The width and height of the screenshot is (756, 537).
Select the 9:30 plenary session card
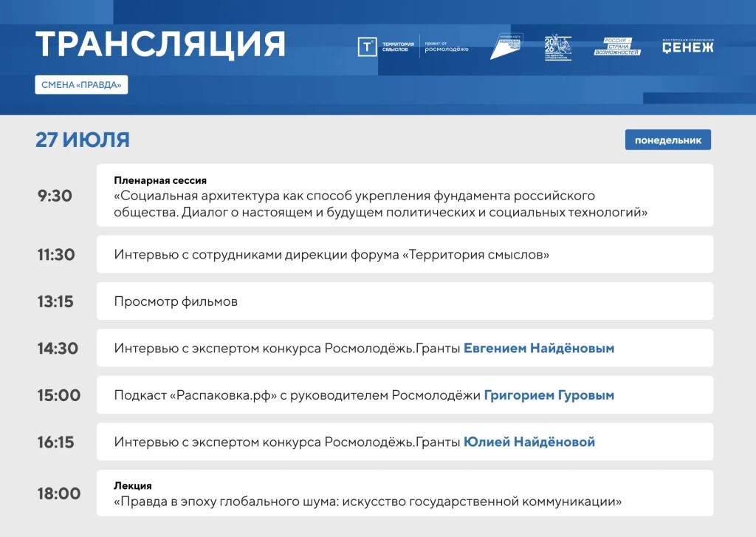pyautogui.click(x=405, y=196)
